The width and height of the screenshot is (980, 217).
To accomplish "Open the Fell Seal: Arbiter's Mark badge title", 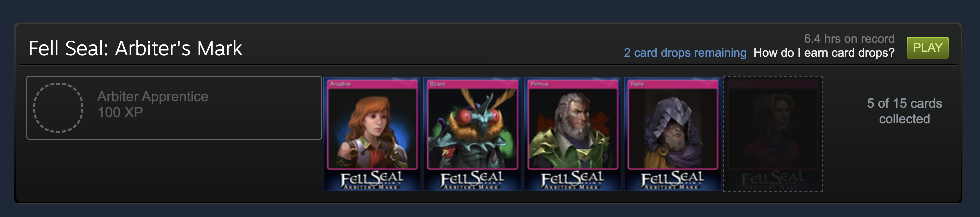I will tap(135, 48).
